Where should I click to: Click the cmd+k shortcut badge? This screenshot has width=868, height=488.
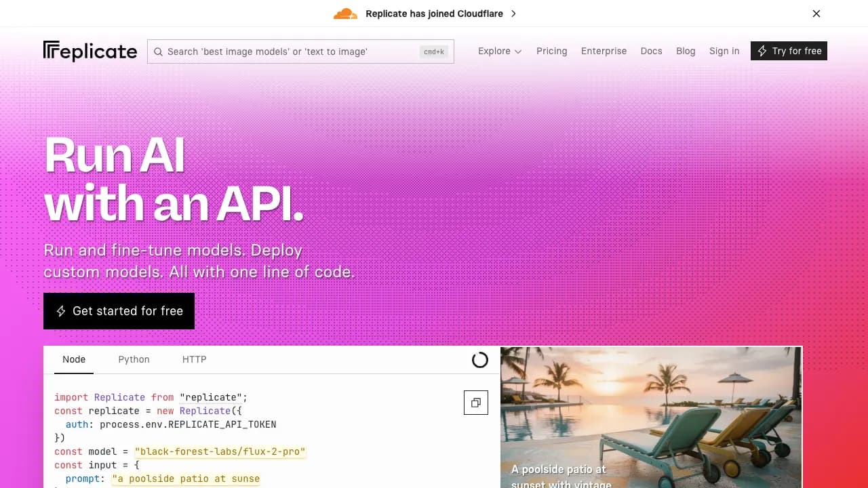(434, 52)
